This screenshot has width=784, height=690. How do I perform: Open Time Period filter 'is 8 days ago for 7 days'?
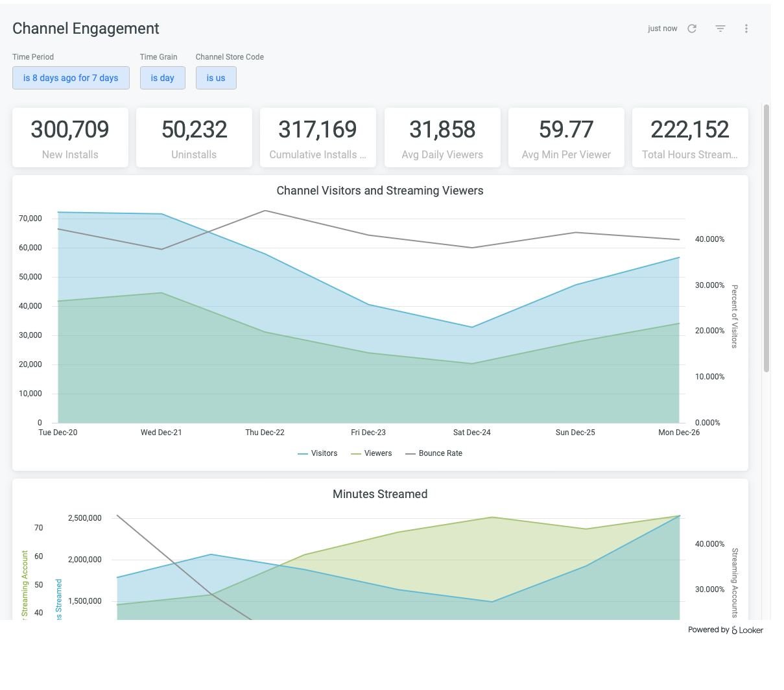click(71, 78)
